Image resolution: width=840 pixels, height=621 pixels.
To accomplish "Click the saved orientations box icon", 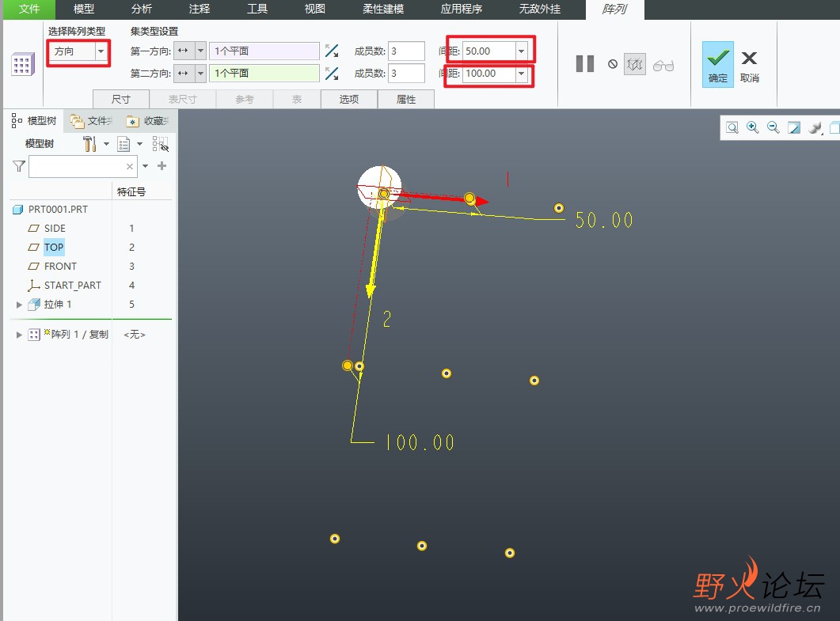I will click(834, 127).
